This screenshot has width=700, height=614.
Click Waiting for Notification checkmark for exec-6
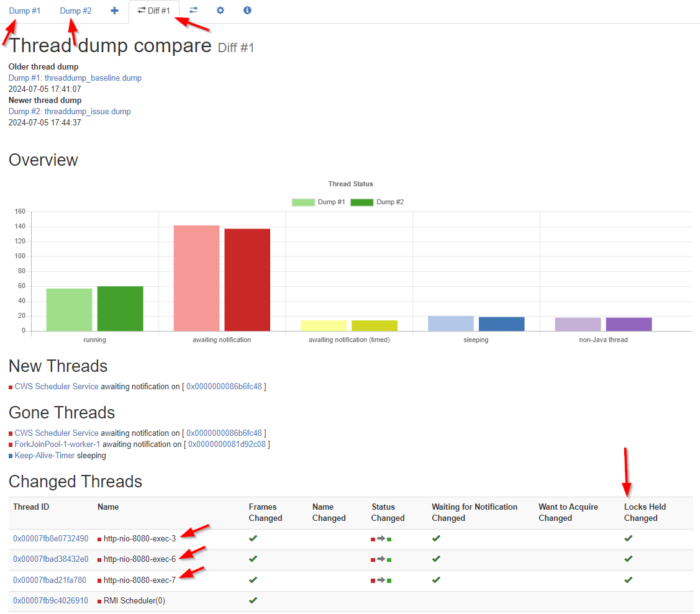click(436, 559)
